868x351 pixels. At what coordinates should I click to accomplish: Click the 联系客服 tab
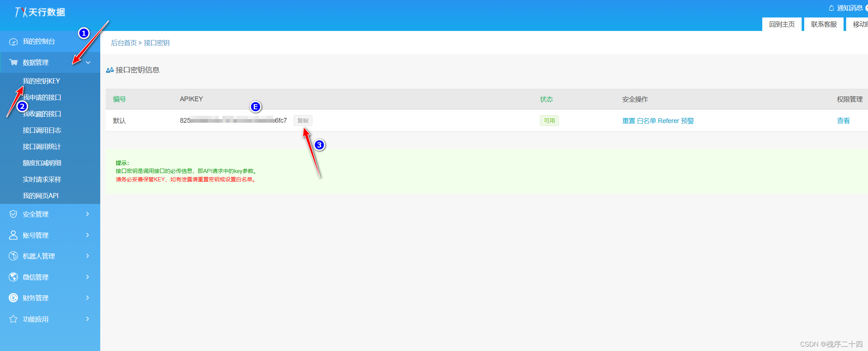(x=824, y=24)
